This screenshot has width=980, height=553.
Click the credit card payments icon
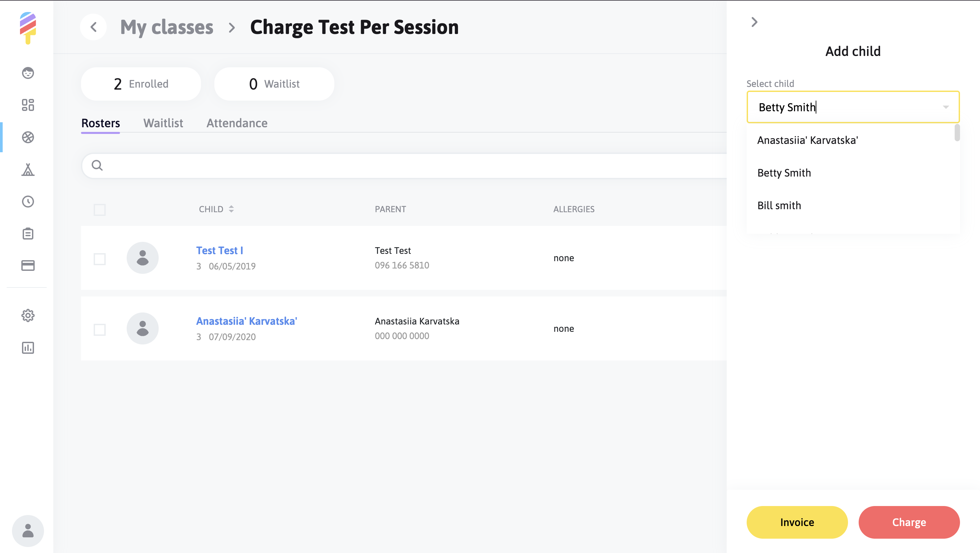[x=28, y=266]
